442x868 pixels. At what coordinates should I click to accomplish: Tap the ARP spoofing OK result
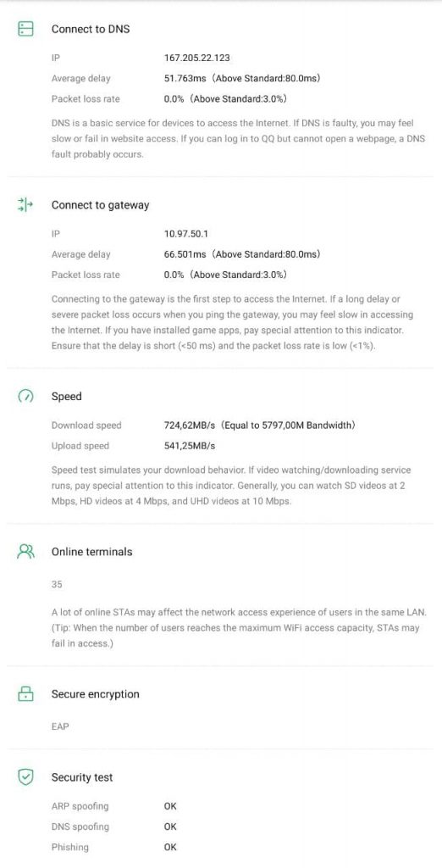170,806
